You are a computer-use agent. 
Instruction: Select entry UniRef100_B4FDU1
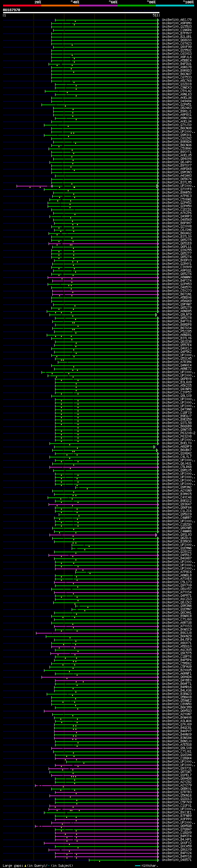point(177,64)
